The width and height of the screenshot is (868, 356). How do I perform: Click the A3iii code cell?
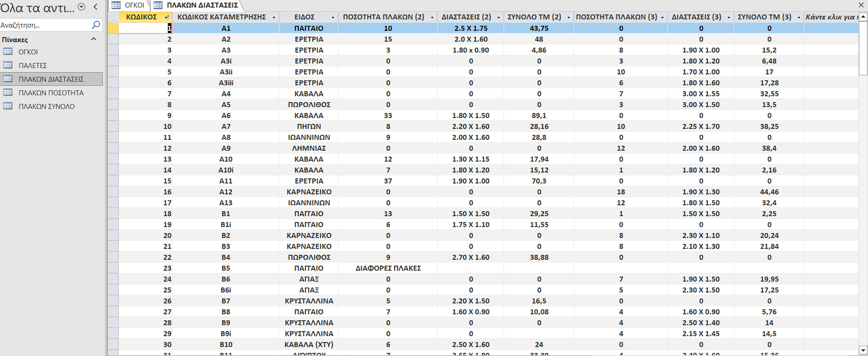(226, 83)
